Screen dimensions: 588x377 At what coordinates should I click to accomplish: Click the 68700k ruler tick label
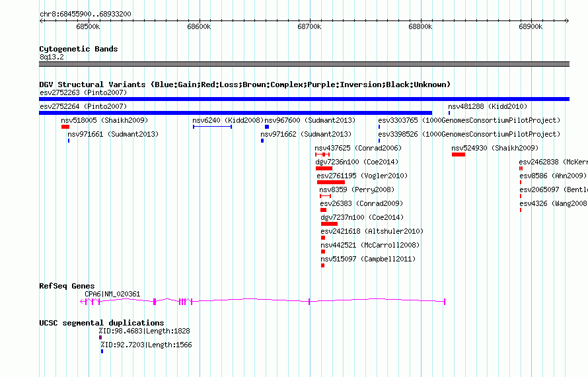[309, 26]
